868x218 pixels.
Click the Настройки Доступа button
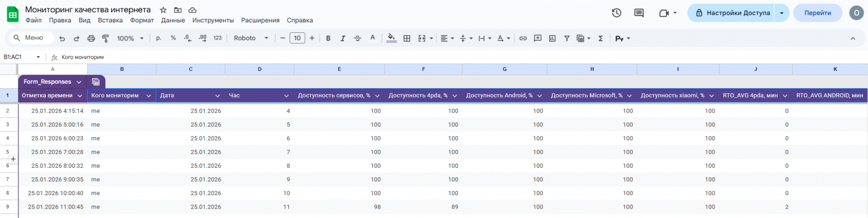731,13
